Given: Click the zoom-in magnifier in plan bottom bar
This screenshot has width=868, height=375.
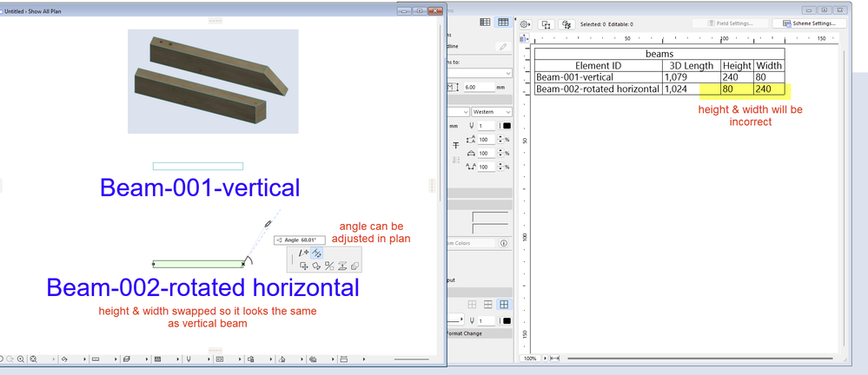Looking at the screenshot, I should click(x=21, y=359).
